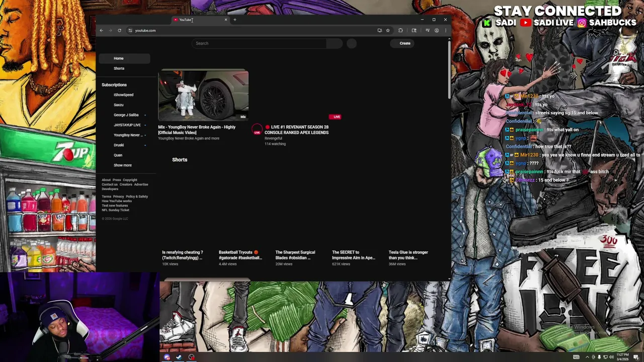Click NFL Sunday Ticket footer link
This screenshot has width=644, height=362.
(x=115, y=210)
